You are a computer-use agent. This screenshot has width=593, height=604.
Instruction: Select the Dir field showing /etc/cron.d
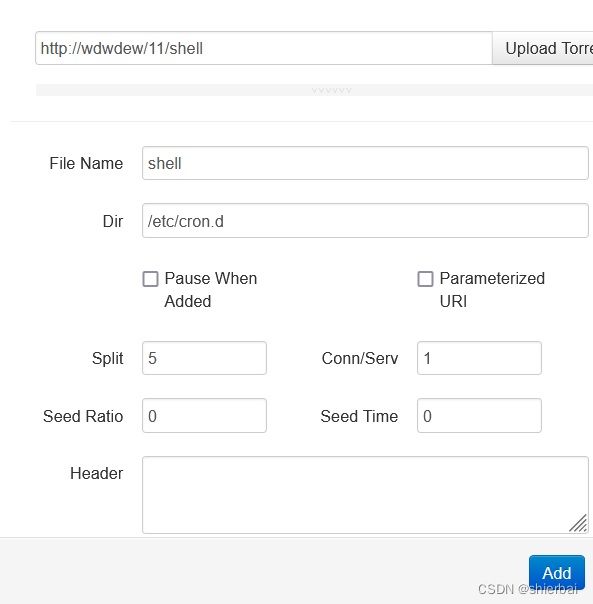tap(365, 221)
